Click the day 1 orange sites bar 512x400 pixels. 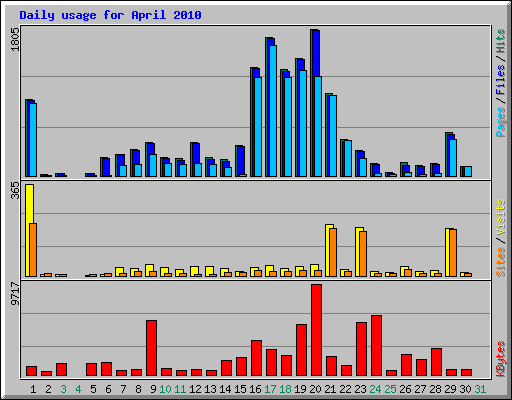(x=33, y=250)
